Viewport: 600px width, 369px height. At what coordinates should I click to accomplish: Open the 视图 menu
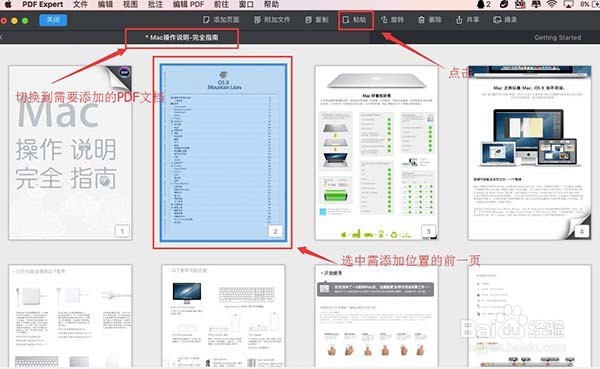(x=130, y=4)
